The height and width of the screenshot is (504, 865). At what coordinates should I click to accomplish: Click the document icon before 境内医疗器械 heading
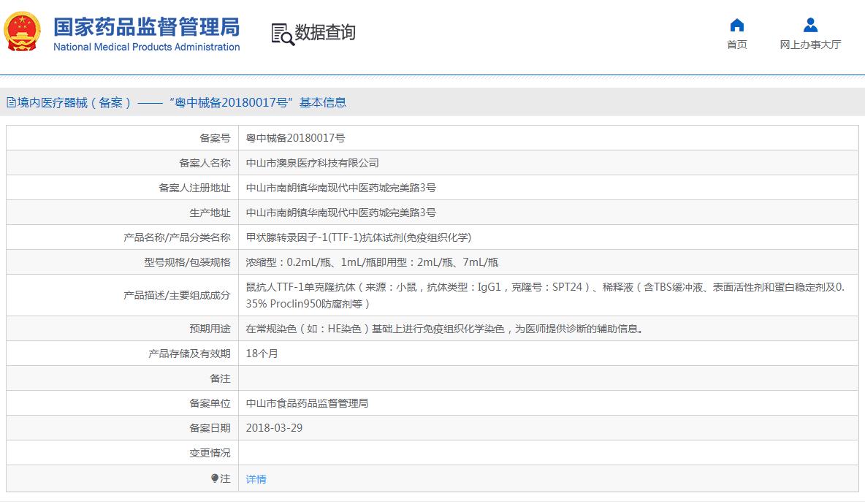tap(11, 103)
